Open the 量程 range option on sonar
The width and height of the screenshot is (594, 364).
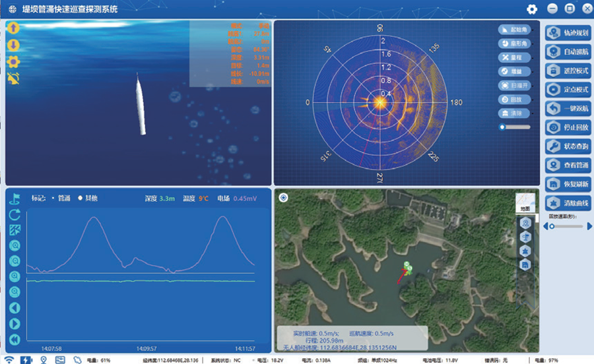click(514, 57)
